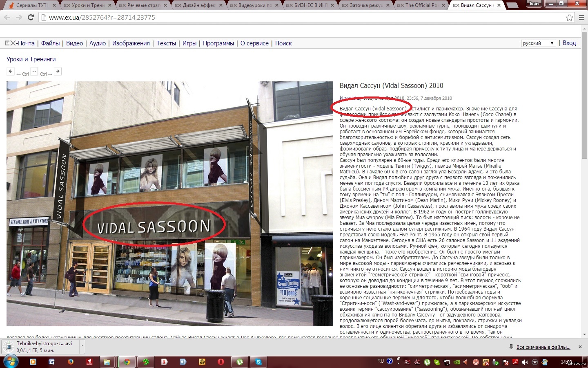The width and height of the screenshot is (588, 368).
Task: Open Firefox from the taskbar
Action: 71,362
